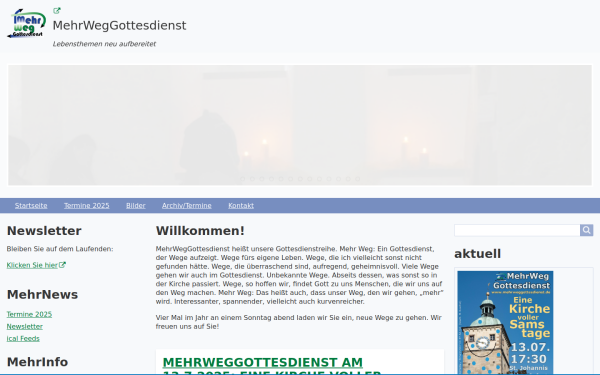The width and height of the screenshot is (600, 375).
Task: Open the Bilder menu item
Action: (x=136, y=205)
